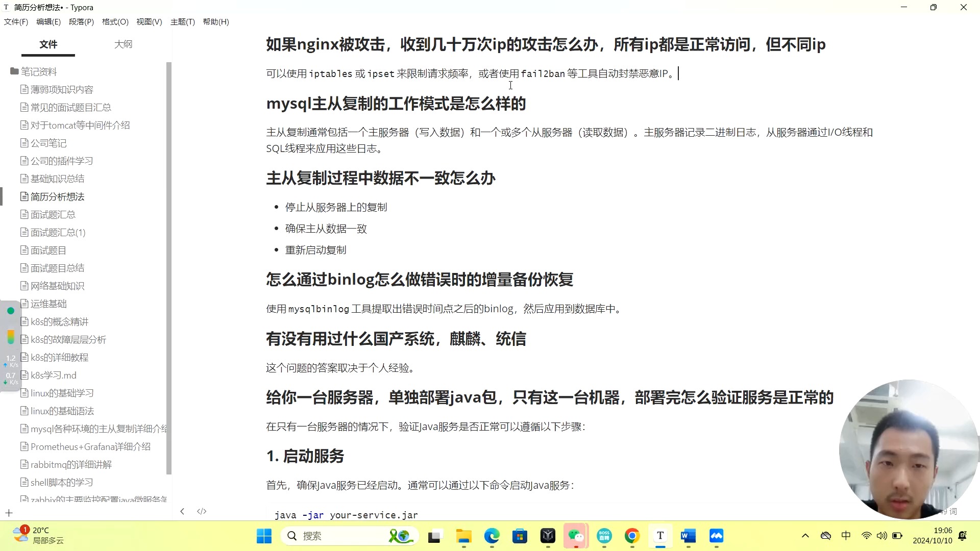This screenshot has width=980, height=551.
Task: Click the sidebar file list scrollbar
Action: coord(169,268)
